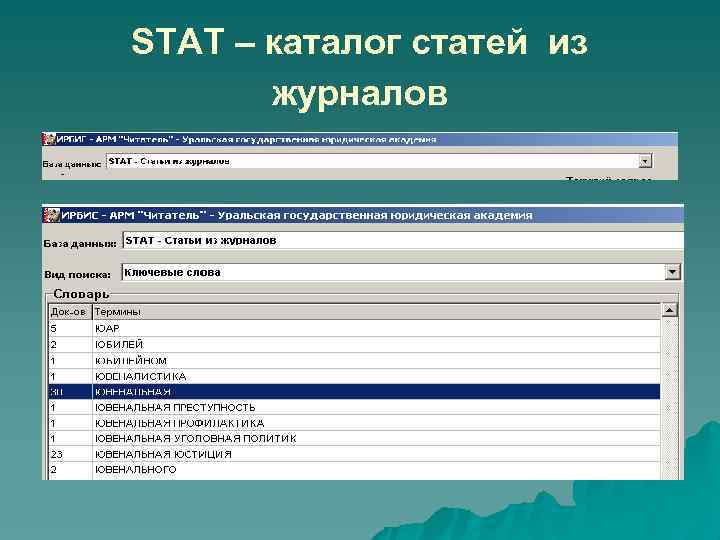This screenshot has width=720, height=540.
Task: Click the document count '23' cell
Action: point(70,454)
